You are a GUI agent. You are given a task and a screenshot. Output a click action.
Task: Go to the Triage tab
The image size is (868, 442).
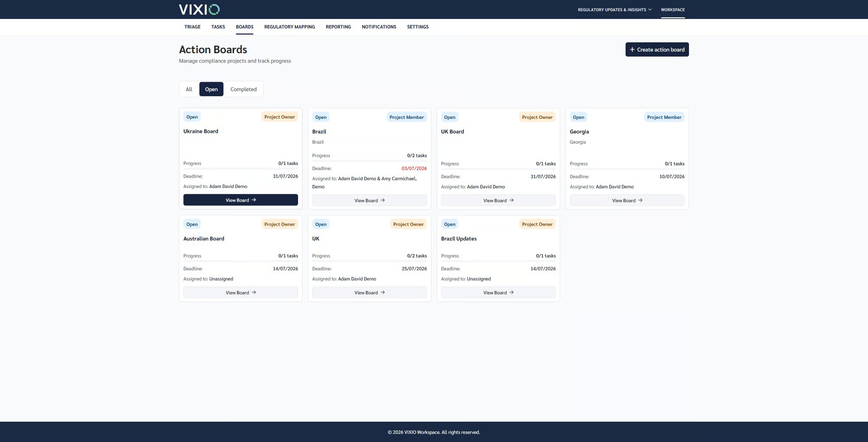(x=192, y=27)
